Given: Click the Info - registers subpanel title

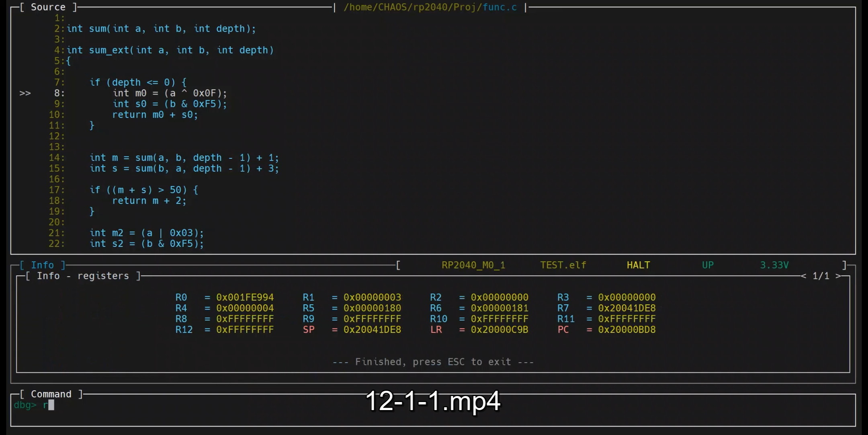Looking at the screenshot, I should coord(83,276).
